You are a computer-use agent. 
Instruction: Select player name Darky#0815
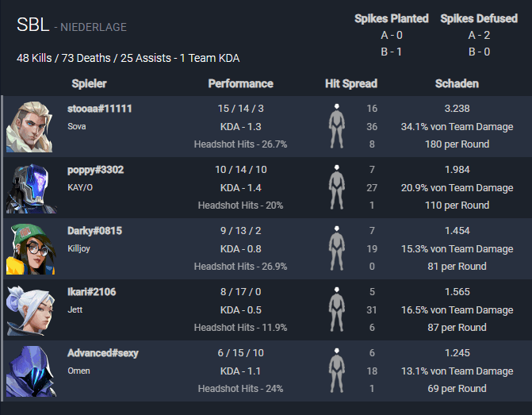(x=94, y=231)
